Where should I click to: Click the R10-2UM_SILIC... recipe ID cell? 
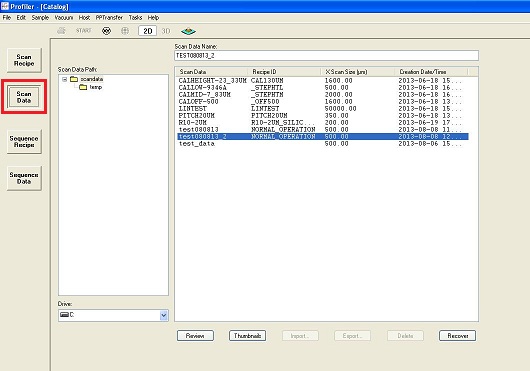[x=283, y=123]
